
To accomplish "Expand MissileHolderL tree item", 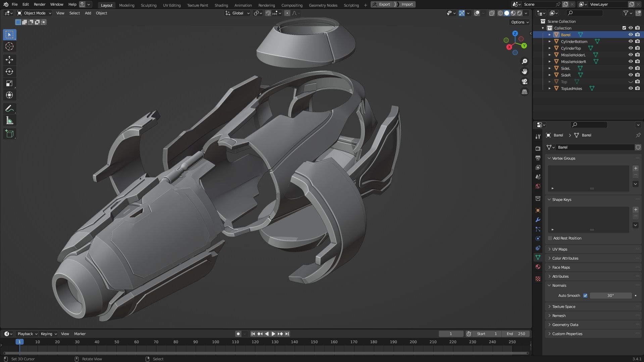I will 549,55.
